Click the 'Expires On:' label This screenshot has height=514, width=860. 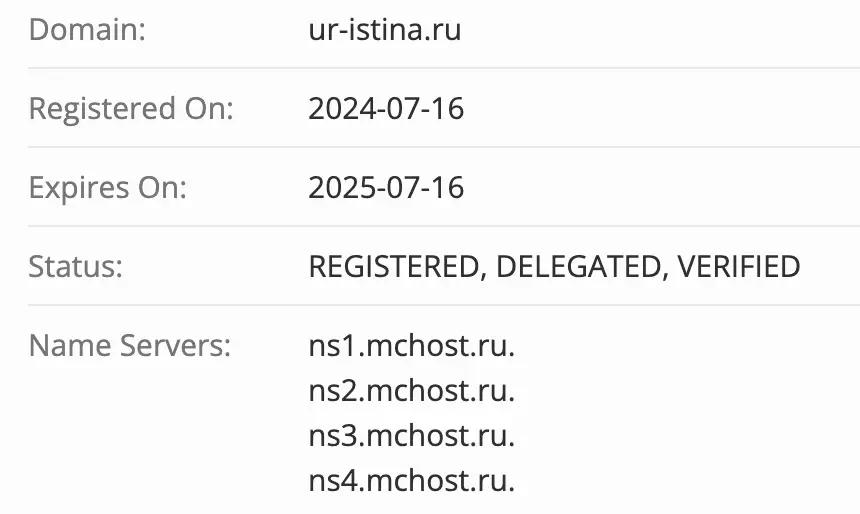click(107, 187)
